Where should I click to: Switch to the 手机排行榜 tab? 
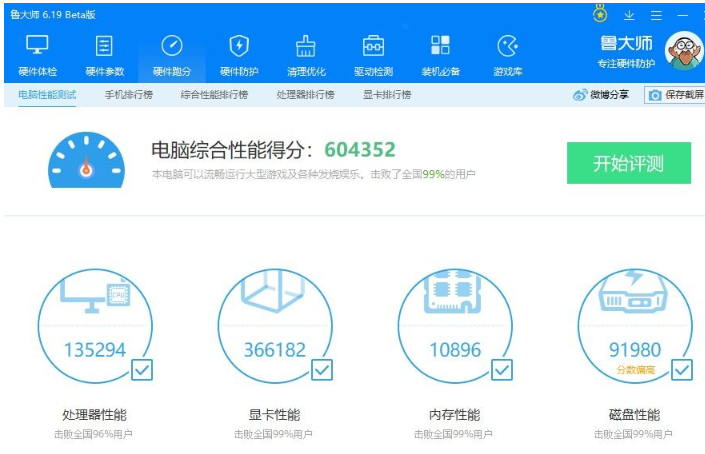tap(129, 95)
